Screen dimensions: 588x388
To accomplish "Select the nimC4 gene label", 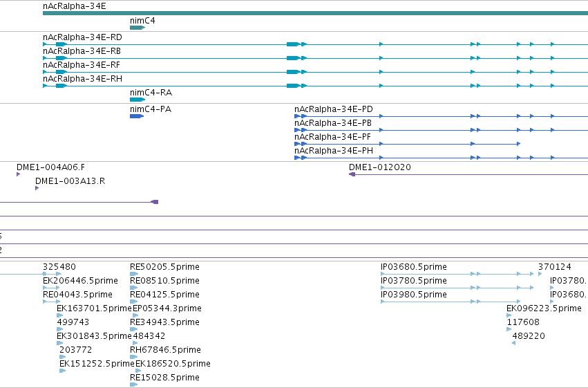I will tap(142, 20).
